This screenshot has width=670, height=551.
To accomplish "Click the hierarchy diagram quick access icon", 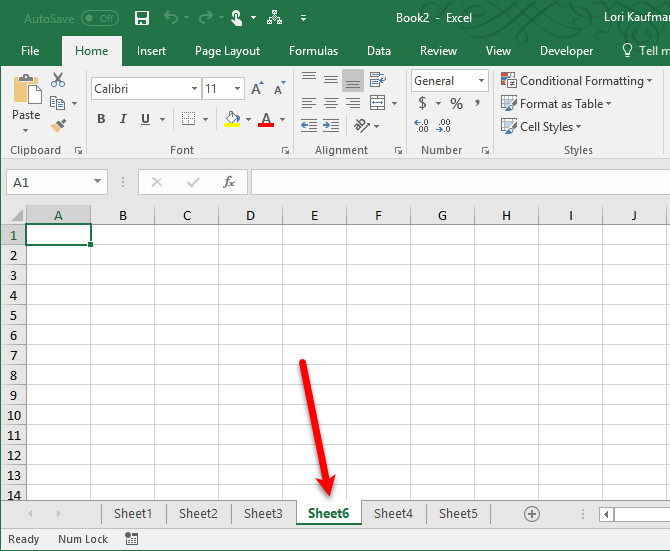I will coord(274,18).
